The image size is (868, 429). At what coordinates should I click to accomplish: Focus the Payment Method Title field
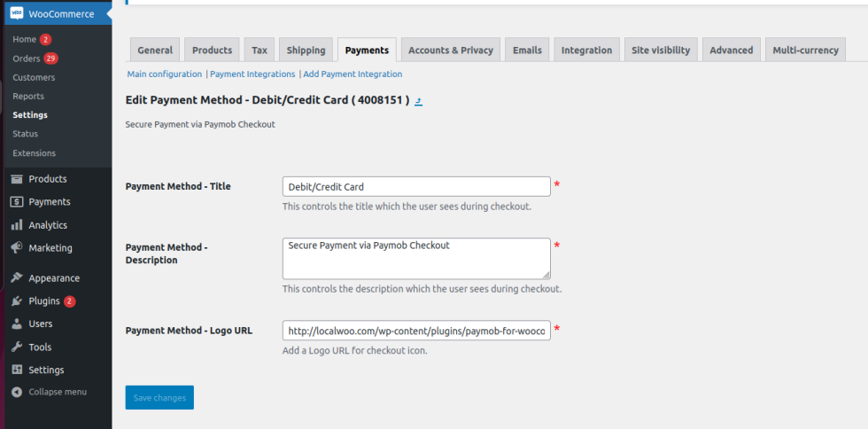[x=416, y=186]
